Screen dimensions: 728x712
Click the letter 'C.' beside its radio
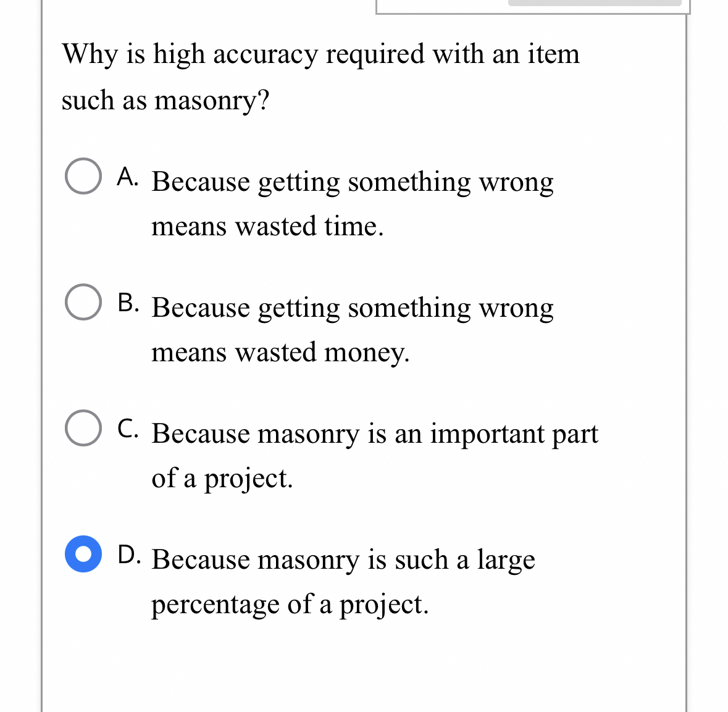[128, 429]
